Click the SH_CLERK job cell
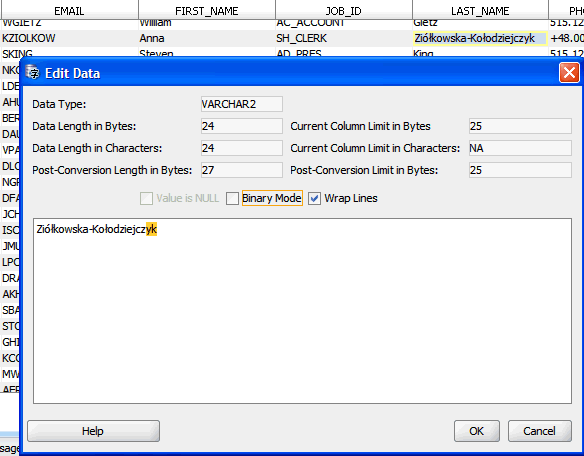 344,38
